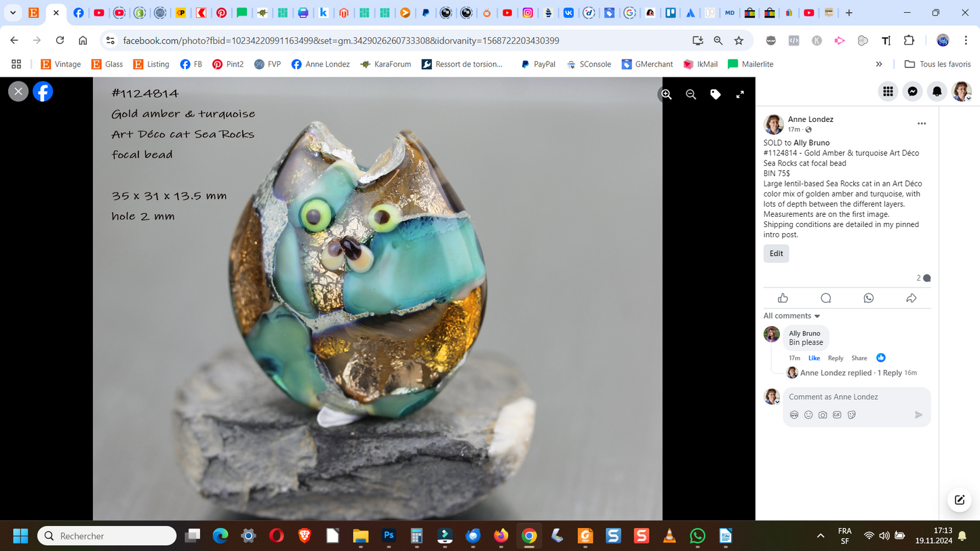980x551 pixels.
Task: Open Ally Bruno profile from SOLD line
Action: (x=812, y=143)
